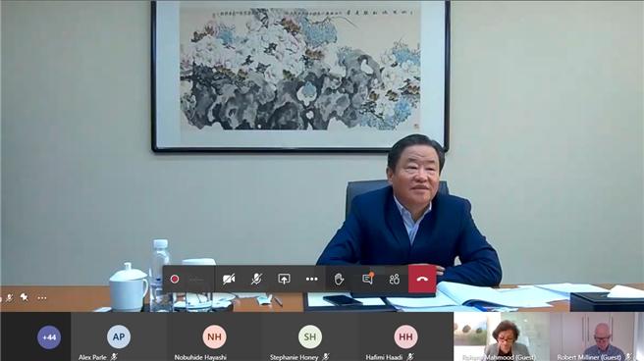Select Alex Parle's participant tile
The image size is (644, 361).
pos(119,336)
